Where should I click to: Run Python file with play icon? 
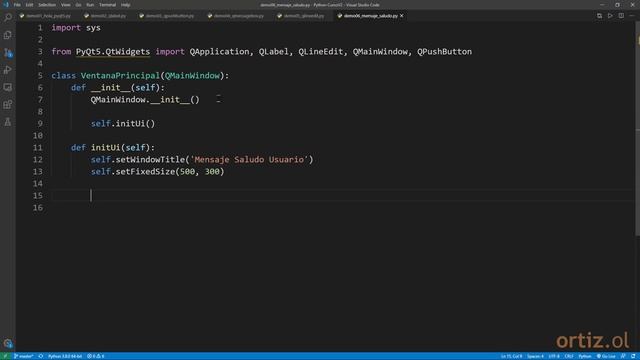[x=610, y=16]
